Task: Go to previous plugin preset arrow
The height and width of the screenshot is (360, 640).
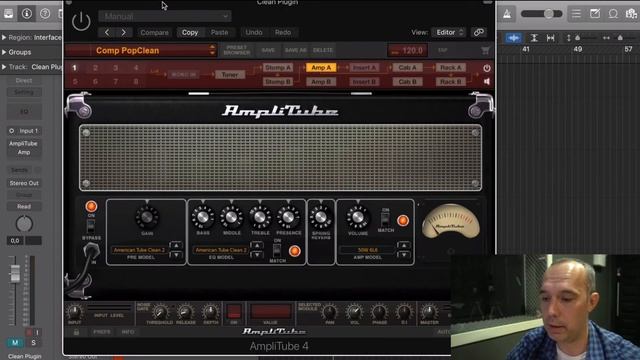Action: pos(107,32)
